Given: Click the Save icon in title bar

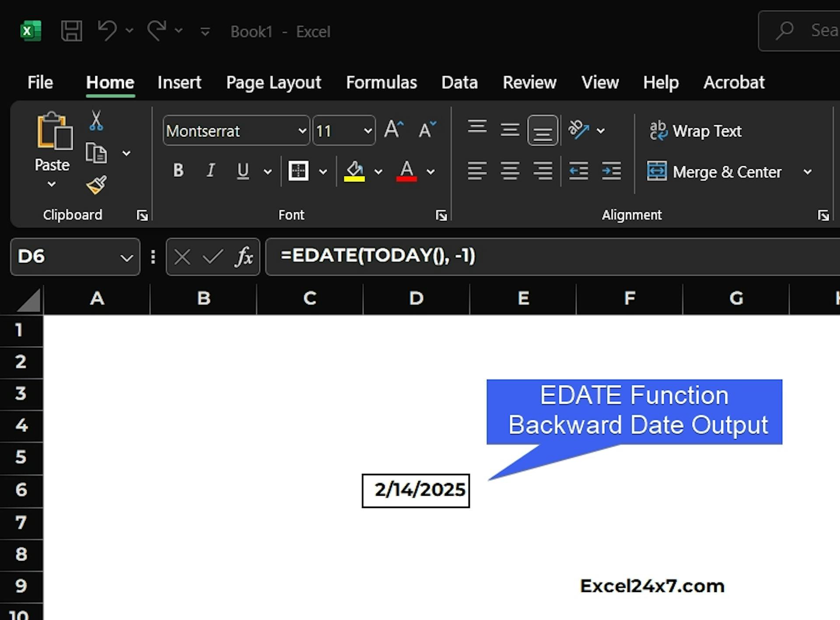Looking at the screenshot, I should coord(71,31).
